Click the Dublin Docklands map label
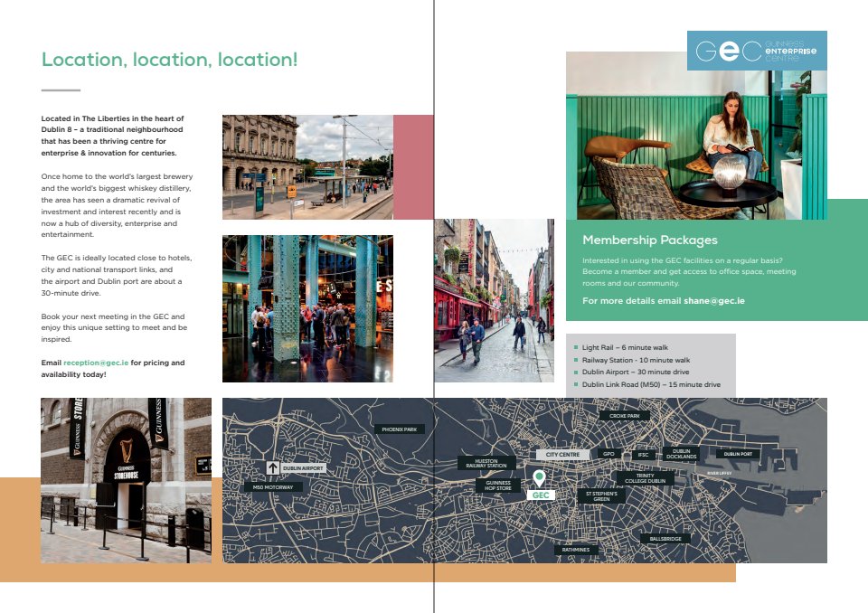Image resolution: width=868 pixels, height=613 pixels. point(681,454)
